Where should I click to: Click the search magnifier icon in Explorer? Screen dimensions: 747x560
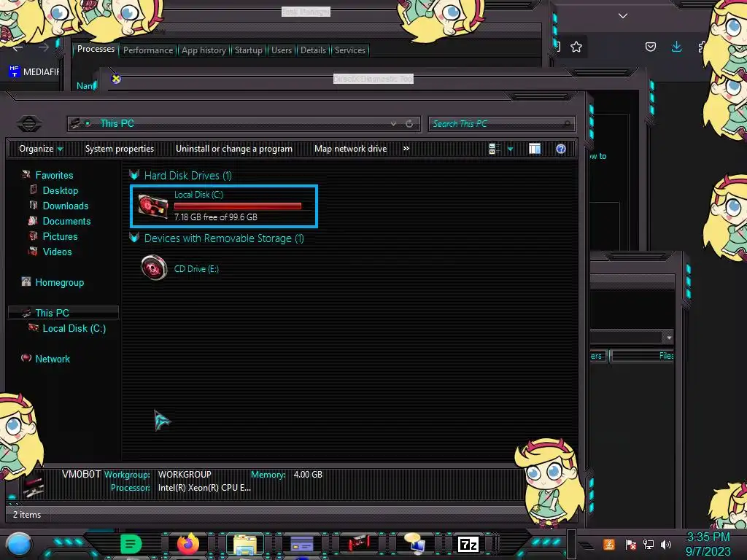[566, 124]
